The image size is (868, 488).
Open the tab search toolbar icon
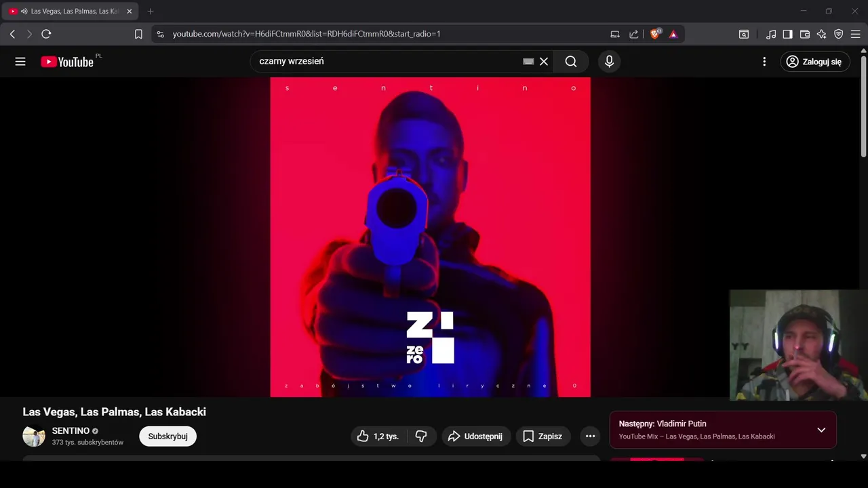point(744,34)
